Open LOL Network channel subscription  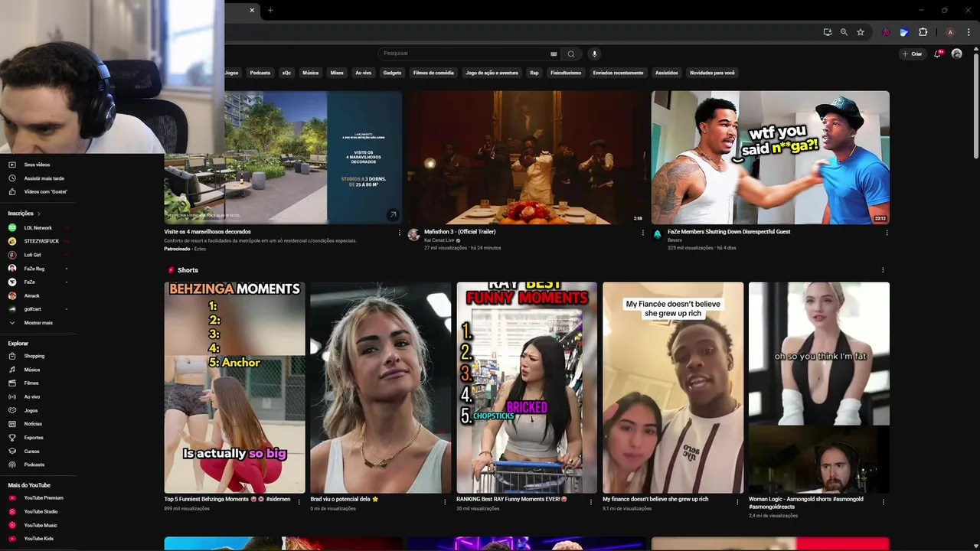(x=38, y=227)
